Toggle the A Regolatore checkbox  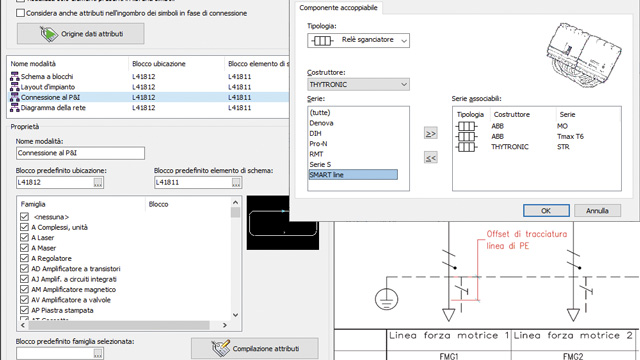pos(24,258)
